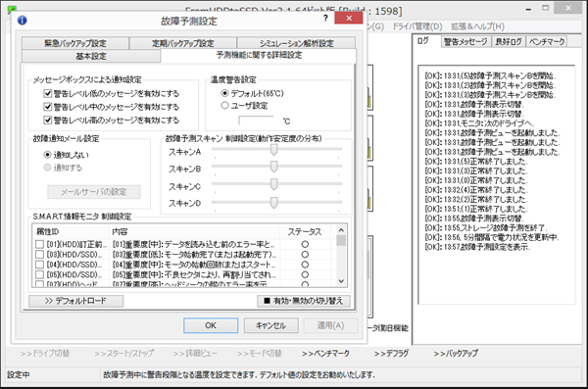588x389 pixels.
Task: Select デフォルト(65℃) temperature radio button
Action: pyautogui.click(x=224, y=93)
